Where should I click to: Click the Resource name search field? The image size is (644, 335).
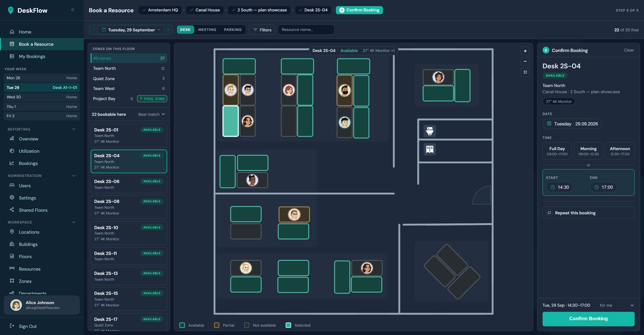[306, 30]
